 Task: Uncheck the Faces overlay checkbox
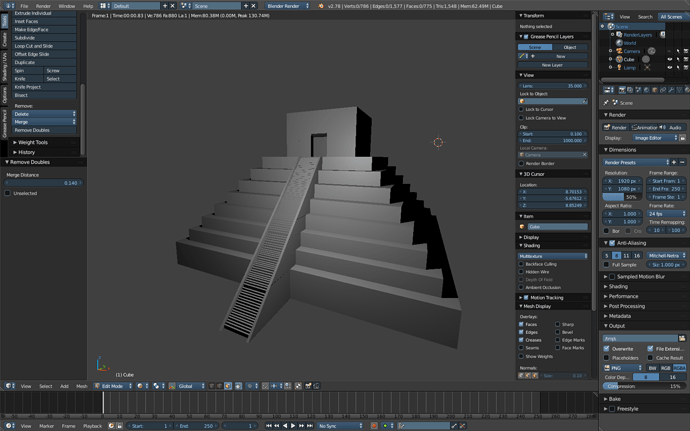[521, 324]
